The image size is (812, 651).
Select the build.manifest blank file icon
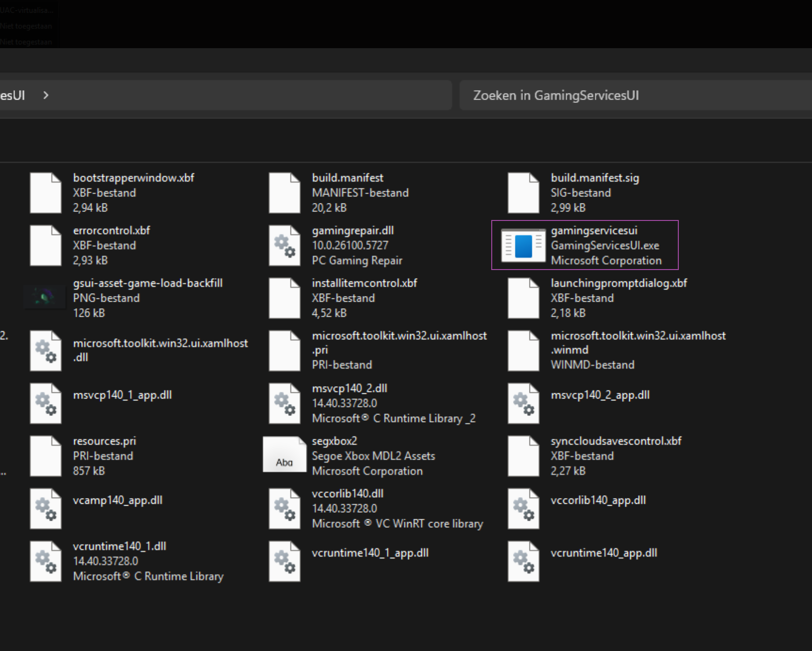pos(284,193)
